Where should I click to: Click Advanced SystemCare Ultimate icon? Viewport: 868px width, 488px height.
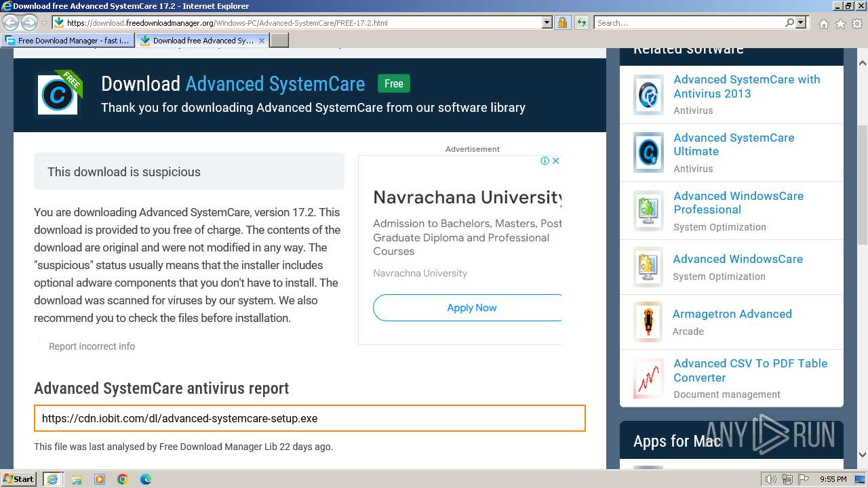[x=648, y=152]
